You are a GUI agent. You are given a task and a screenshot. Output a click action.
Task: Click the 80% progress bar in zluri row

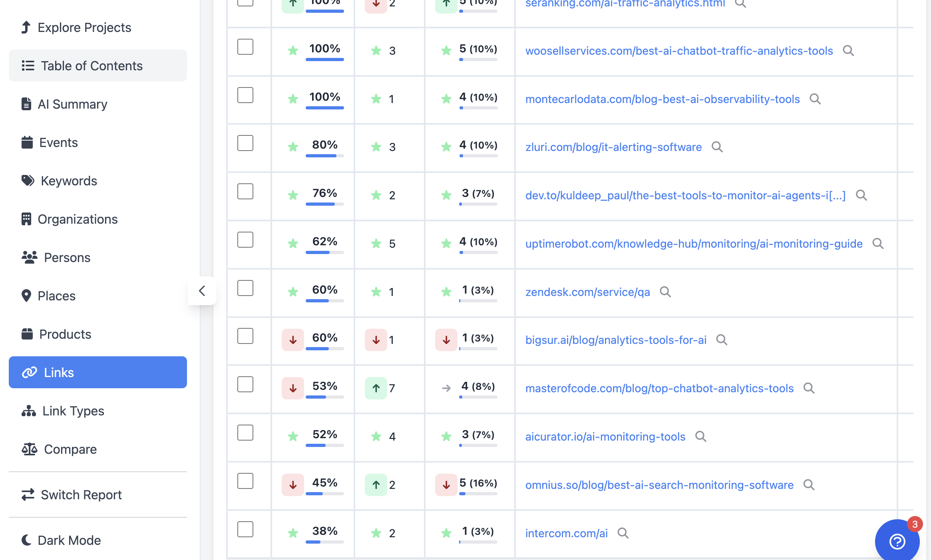[324, 156]
